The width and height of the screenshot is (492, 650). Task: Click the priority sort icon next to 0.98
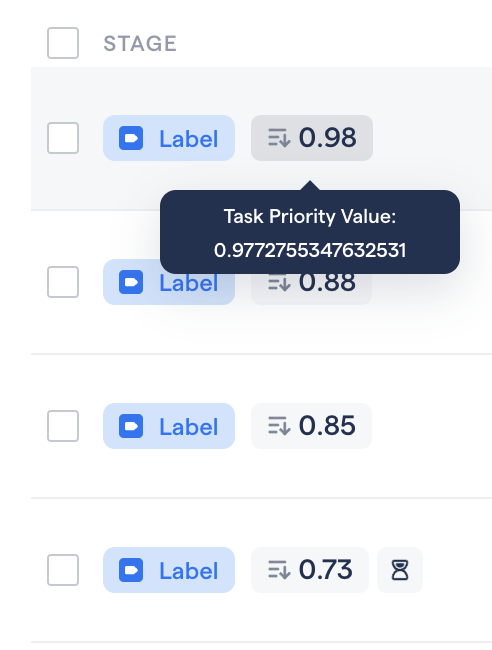pos(279,138)
